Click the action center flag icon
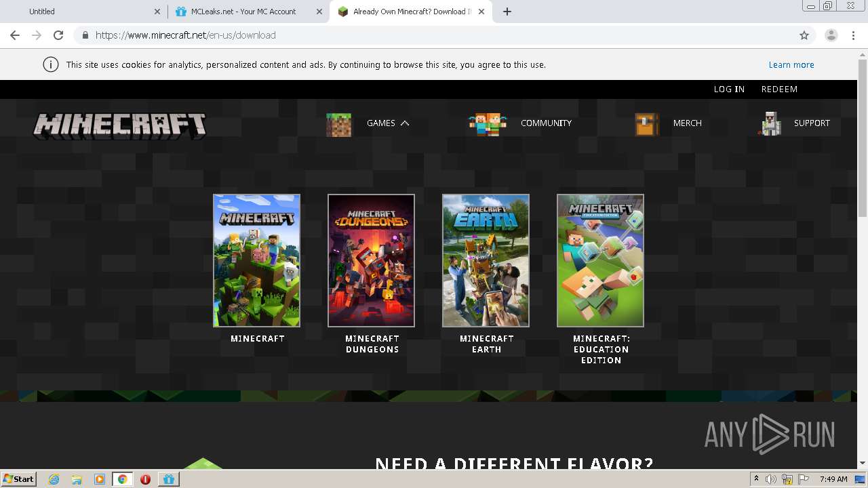 [x=802, y=479]
